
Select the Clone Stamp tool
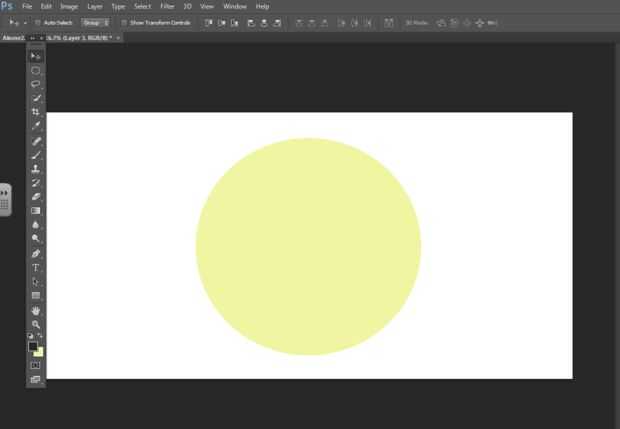tap(36, 169)
